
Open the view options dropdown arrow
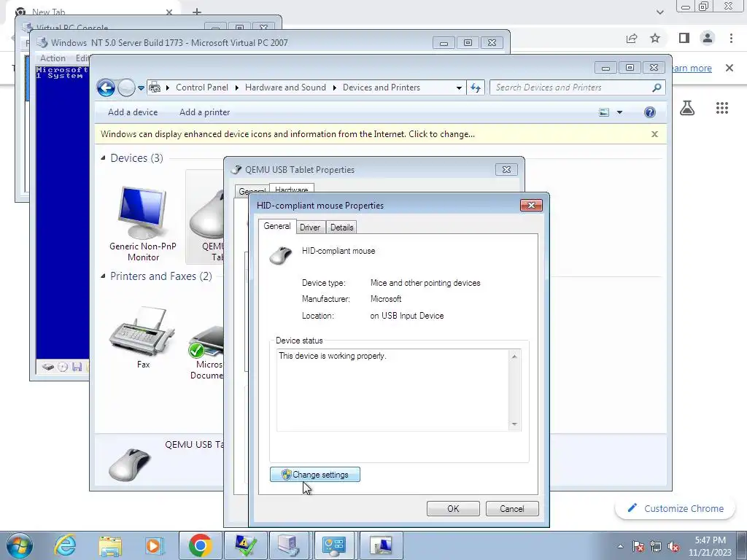click(x=620, y=112)
